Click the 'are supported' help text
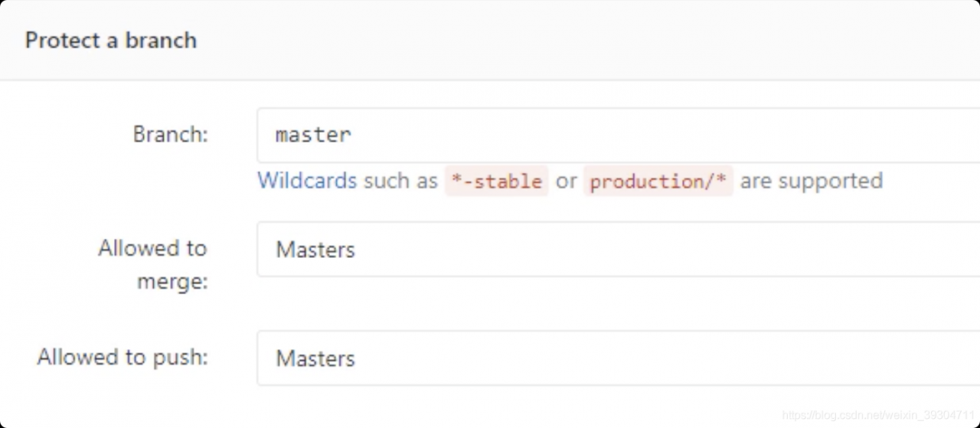 coord(811,181)
